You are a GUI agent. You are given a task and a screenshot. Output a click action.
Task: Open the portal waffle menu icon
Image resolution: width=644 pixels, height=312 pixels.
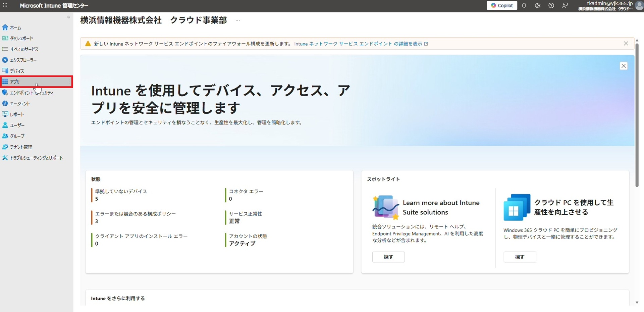pyautogui.click(x=5, y=6)
